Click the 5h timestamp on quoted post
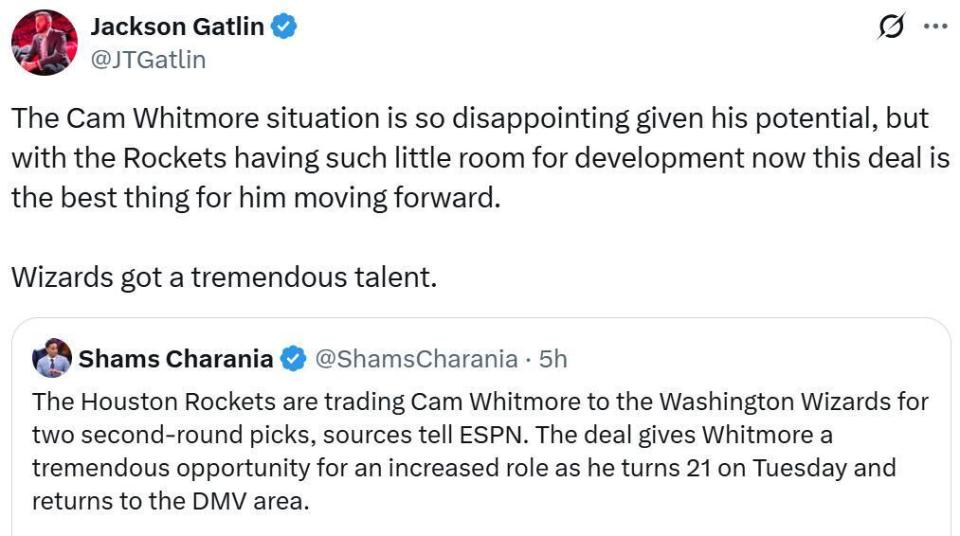This screenshot has height=536, width=960. point(553,359)
